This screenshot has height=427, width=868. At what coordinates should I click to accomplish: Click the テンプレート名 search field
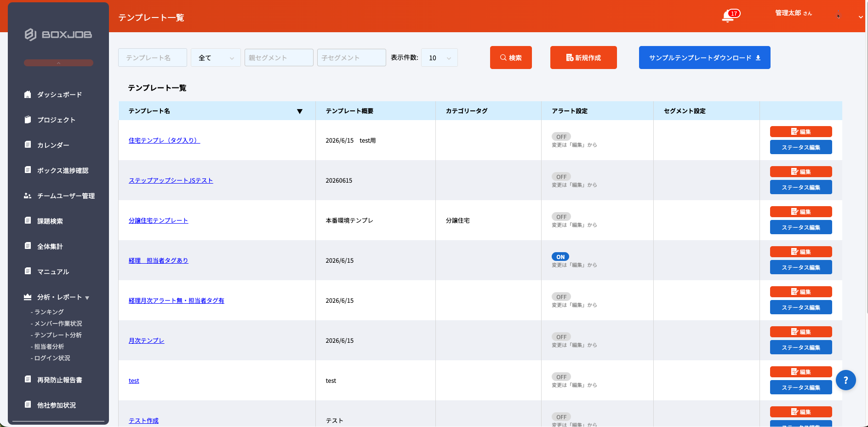[153, 58]
